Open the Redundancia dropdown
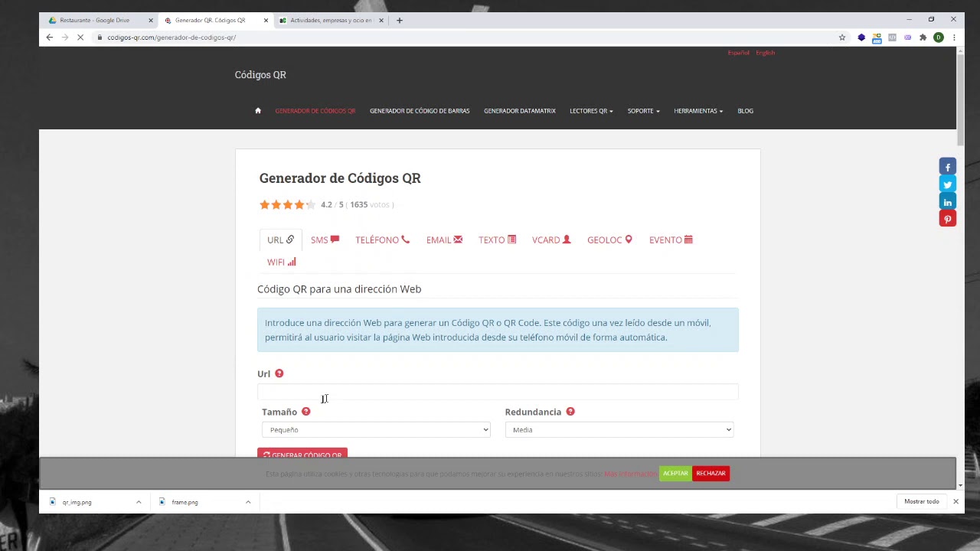980x551 pixels. click(x=619, y=430)
